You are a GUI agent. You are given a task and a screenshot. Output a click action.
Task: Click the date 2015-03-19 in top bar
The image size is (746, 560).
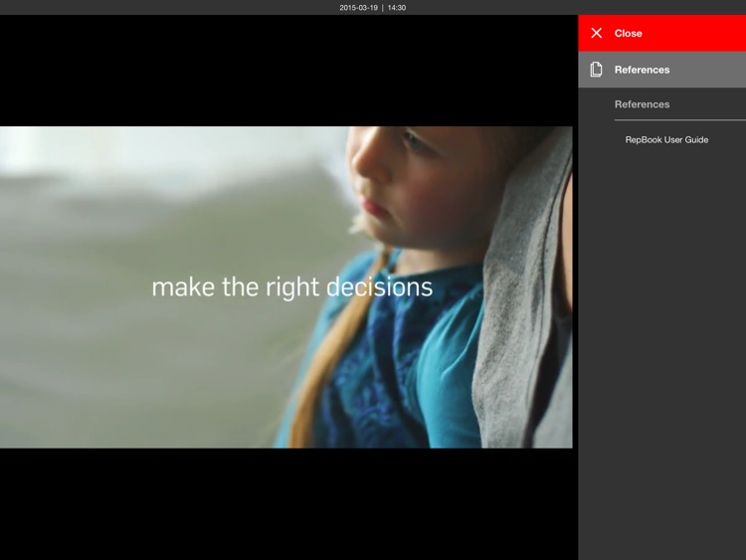coord(359,8)
